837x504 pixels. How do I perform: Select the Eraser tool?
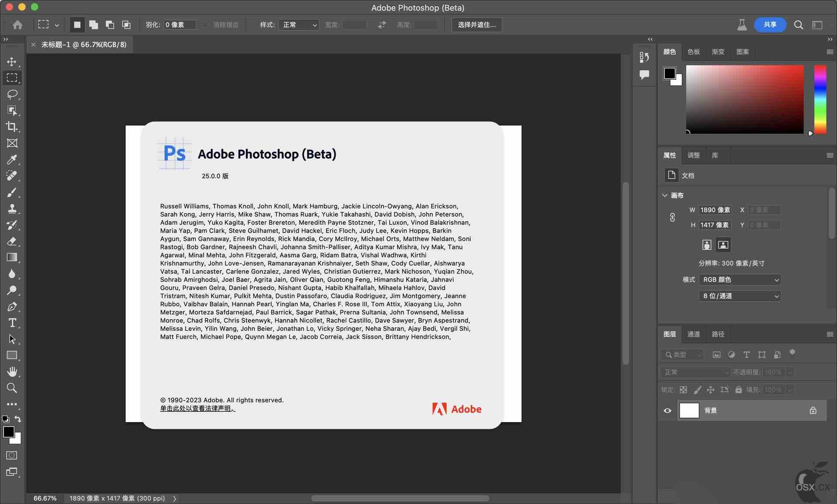[12, 241]
